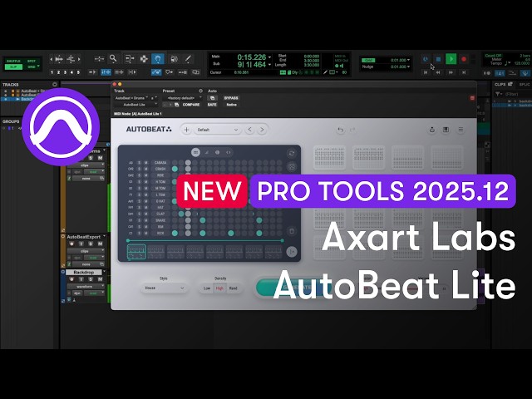The image size is (532, 399).
Task: Open the piano keyboard icon in AutoBeat
Action: (446, 130)
